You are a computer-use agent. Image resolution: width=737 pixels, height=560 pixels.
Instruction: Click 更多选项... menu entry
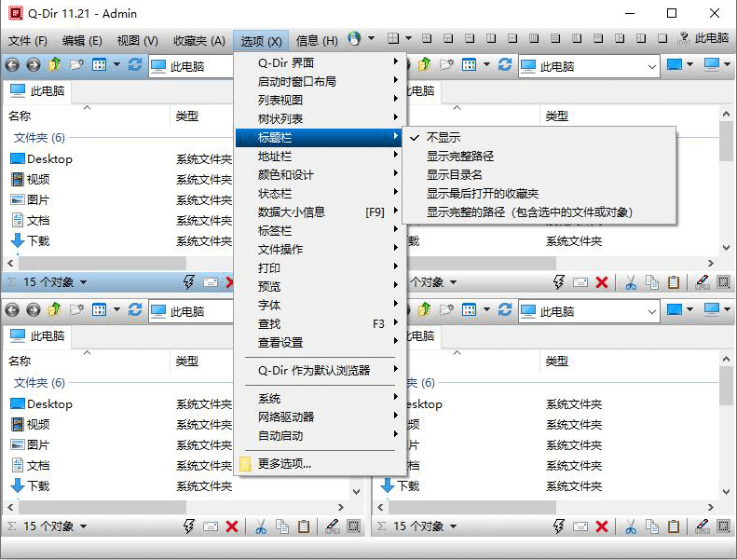tap(321, 464)
